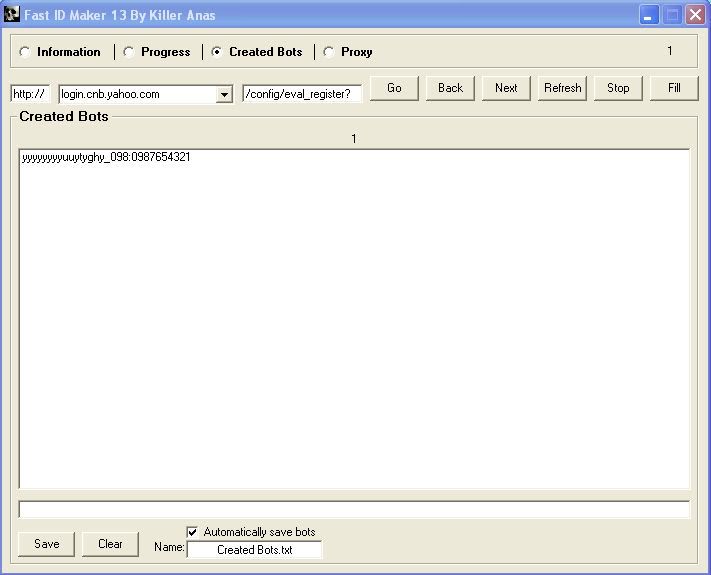Click the app icon in title bar
Image resolution: width=711 pixels, height=575 pixels.
coord(12,15)
